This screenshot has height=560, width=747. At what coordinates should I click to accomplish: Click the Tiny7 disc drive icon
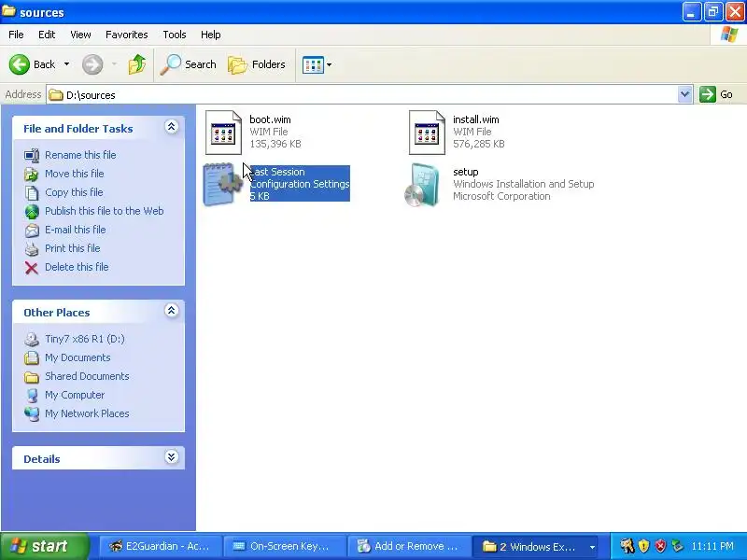tap(32, 339)
